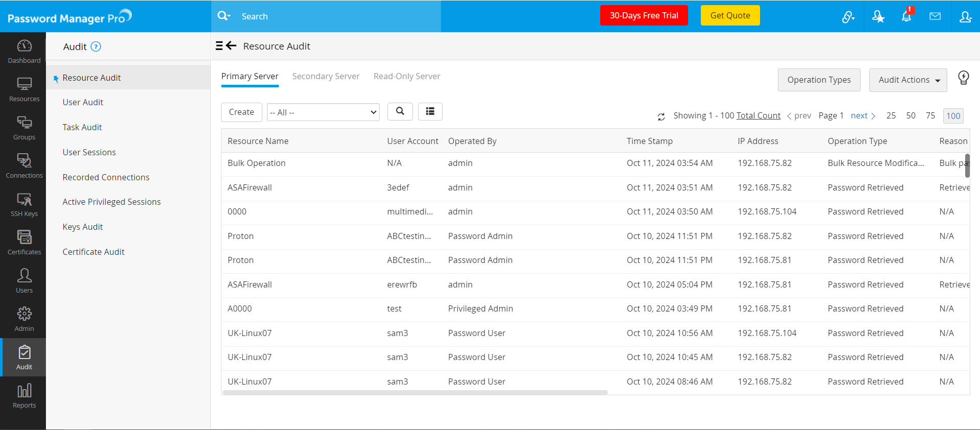The width and height of the screenshot is (980, 430).
Task: Open the Certificates sidebar icon
Action: pos(24,243)
